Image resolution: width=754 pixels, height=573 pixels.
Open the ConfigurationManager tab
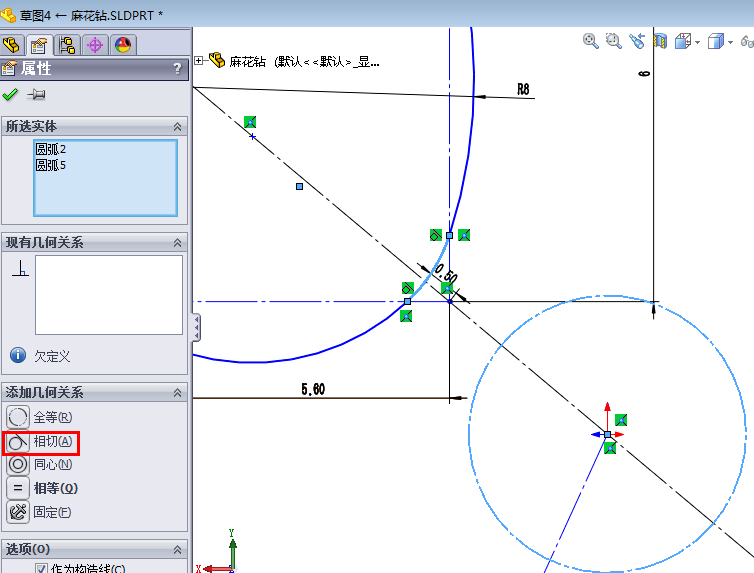tap(68, 45)
